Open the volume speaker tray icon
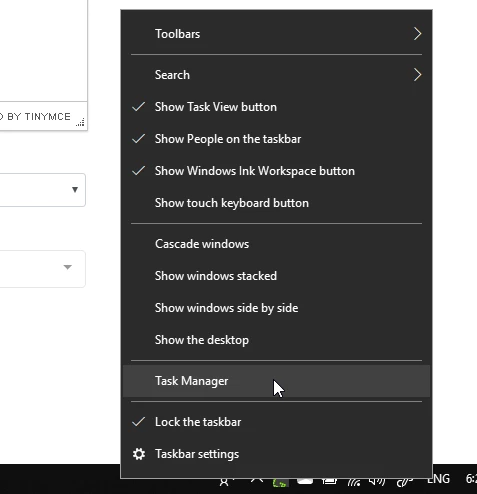 pyautogui.click(x=377, y=482)
